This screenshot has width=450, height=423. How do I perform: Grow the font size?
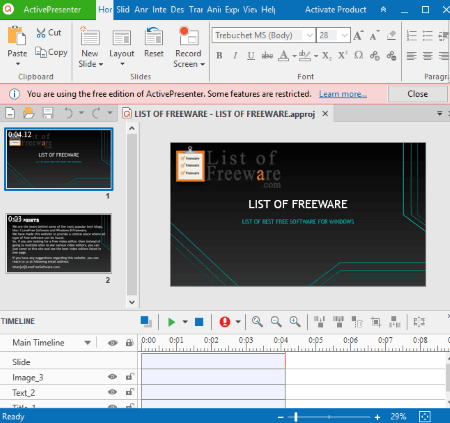coord(358,35)
